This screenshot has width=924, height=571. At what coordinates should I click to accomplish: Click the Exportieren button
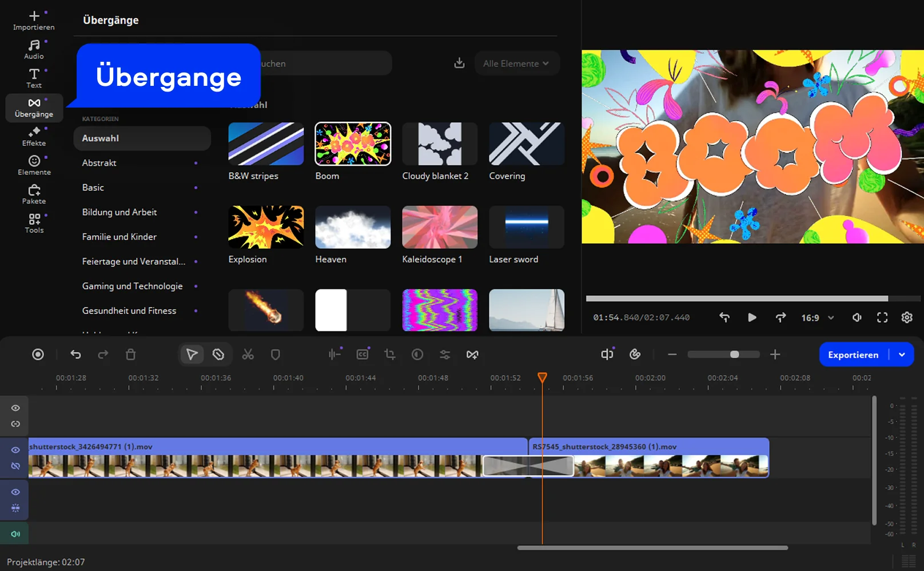coord(853,355)
